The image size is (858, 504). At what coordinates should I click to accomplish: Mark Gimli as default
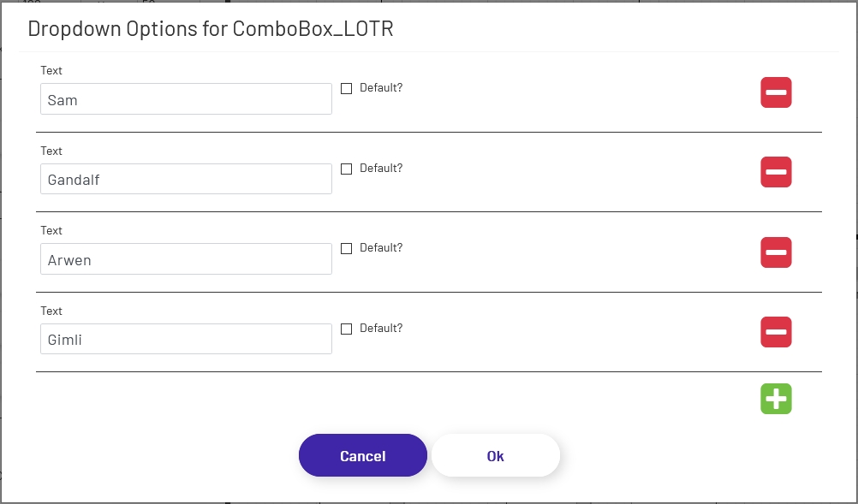tap(346, 328)
